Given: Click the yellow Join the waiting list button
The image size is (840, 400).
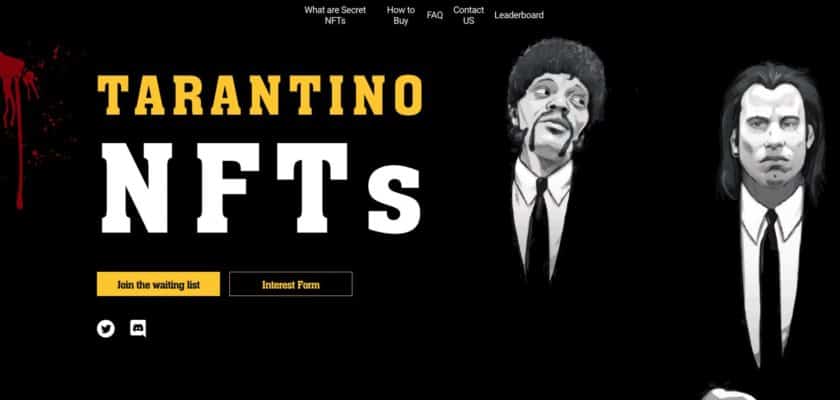Looking at the screenshot, I should coord(158,284).
